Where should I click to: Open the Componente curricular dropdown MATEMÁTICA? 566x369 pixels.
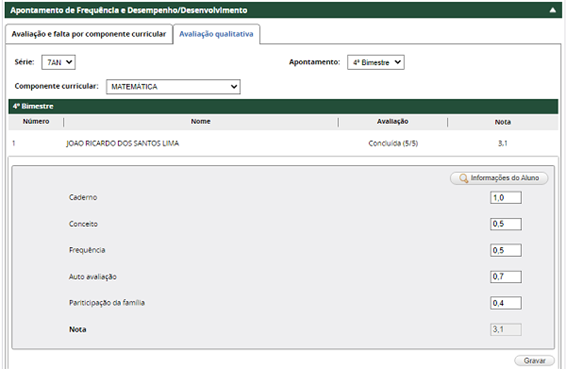[173, 87]
